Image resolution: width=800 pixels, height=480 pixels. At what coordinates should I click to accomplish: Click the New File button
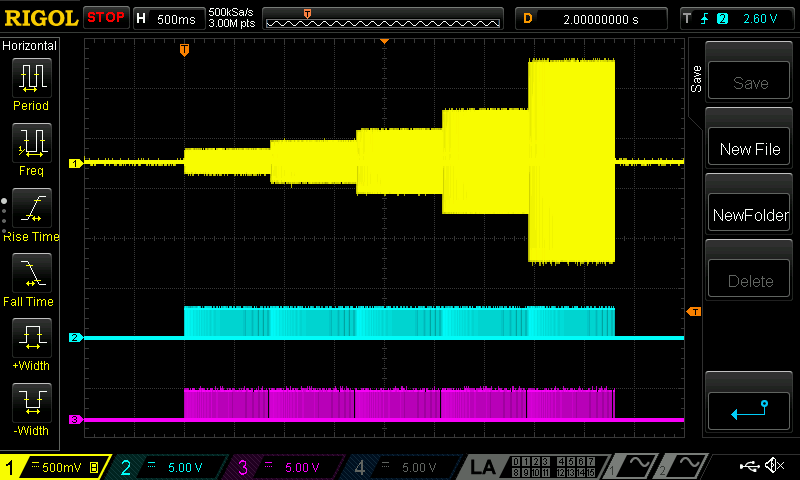[749, 147]
